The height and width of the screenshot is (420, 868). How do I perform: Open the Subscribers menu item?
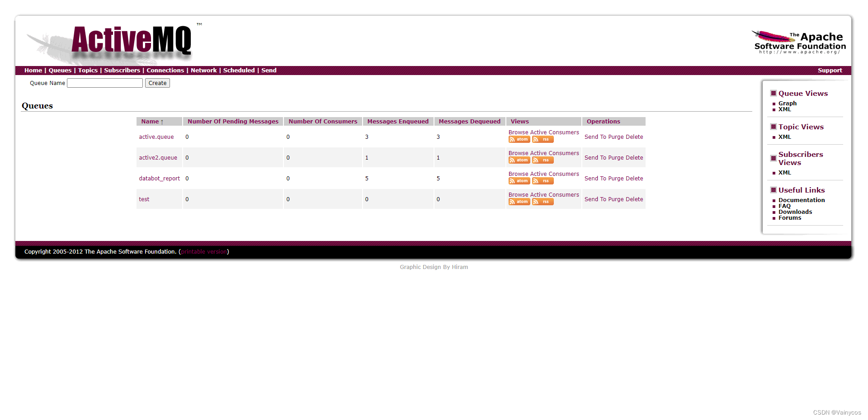122,71
